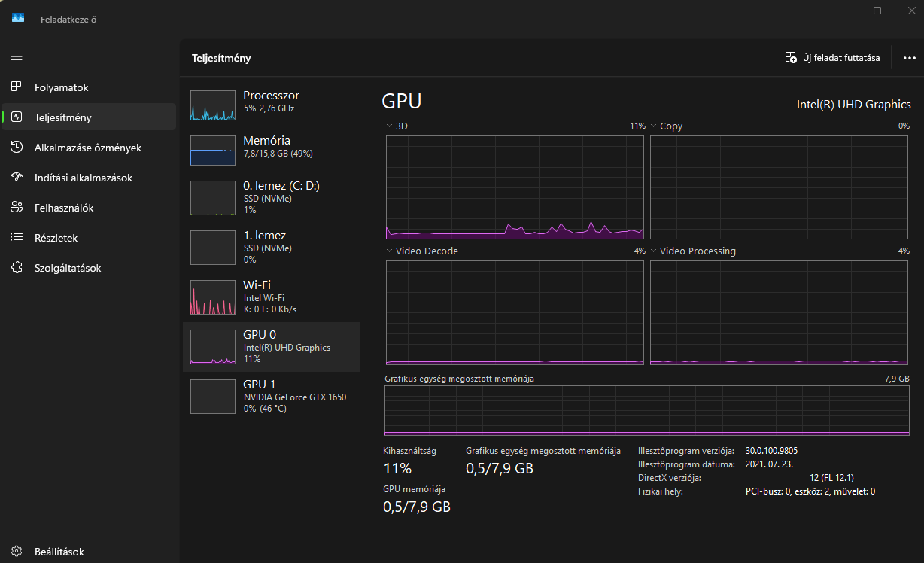Open Beállítások gear icon
This screenshot has width=924, height=563.
[17, 551]
